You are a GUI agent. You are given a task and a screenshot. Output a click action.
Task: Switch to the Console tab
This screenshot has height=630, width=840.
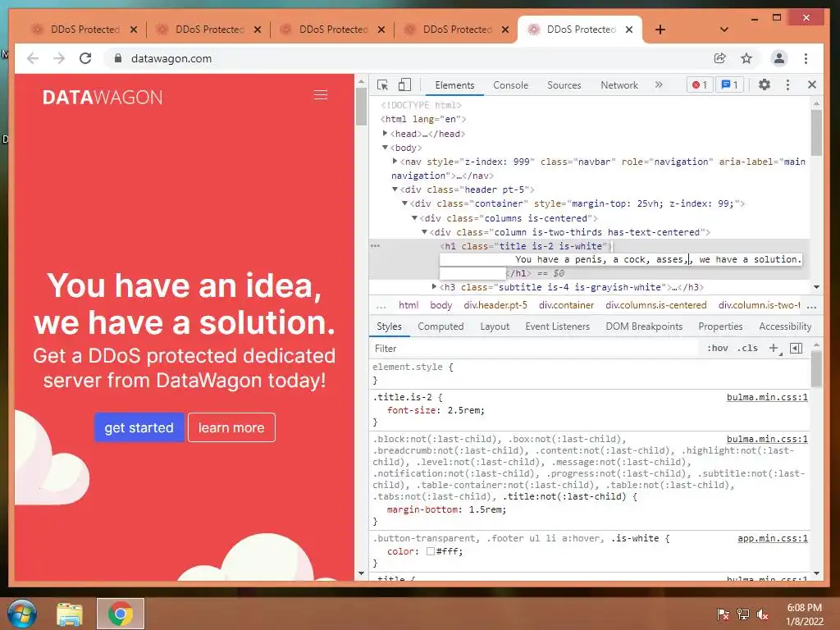pos(510,85)
